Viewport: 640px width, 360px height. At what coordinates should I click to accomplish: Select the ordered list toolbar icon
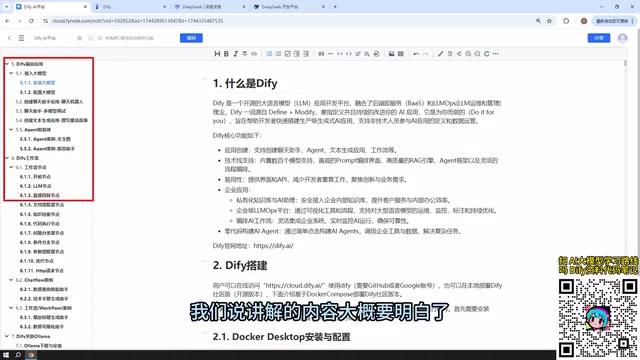pos(278,54)
